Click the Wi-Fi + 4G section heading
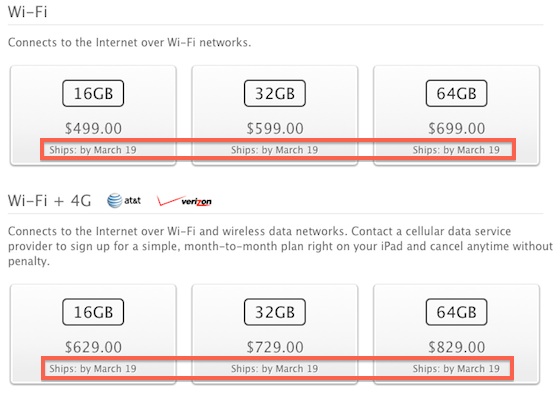This screenshot has width=560, height=395. (x=49, y=201)
